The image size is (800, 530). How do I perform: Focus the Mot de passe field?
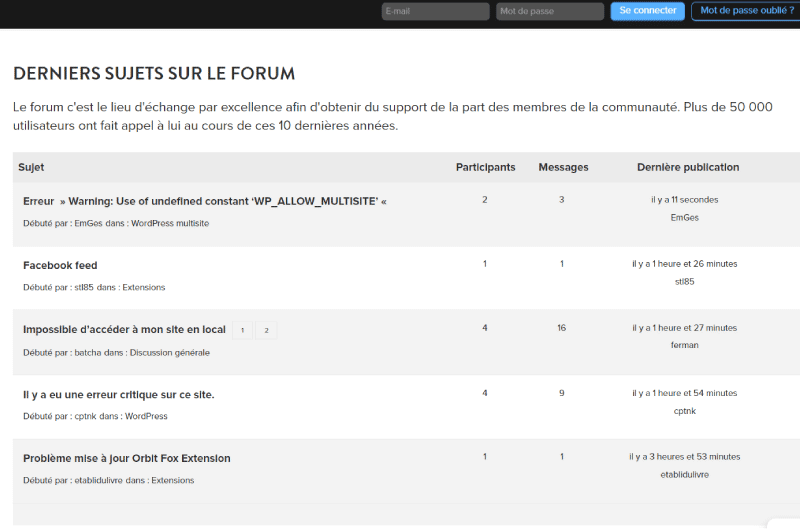coord(550,11)
